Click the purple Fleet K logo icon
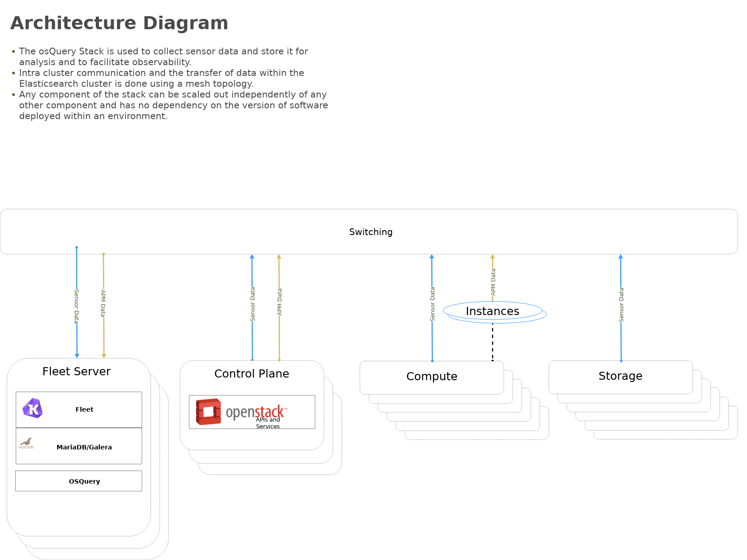Screen dimensions: 747x560 tap(32, 408)
